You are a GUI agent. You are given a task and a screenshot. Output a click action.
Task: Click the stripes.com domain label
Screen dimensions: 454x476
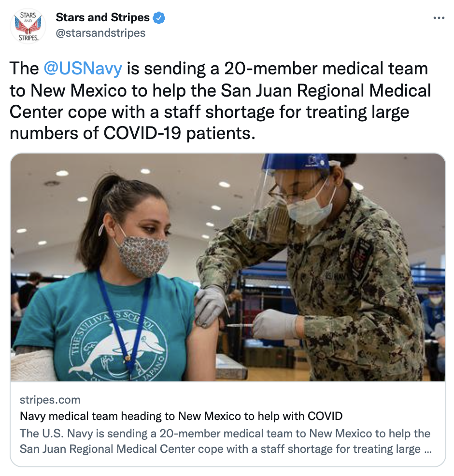[50, 400]
